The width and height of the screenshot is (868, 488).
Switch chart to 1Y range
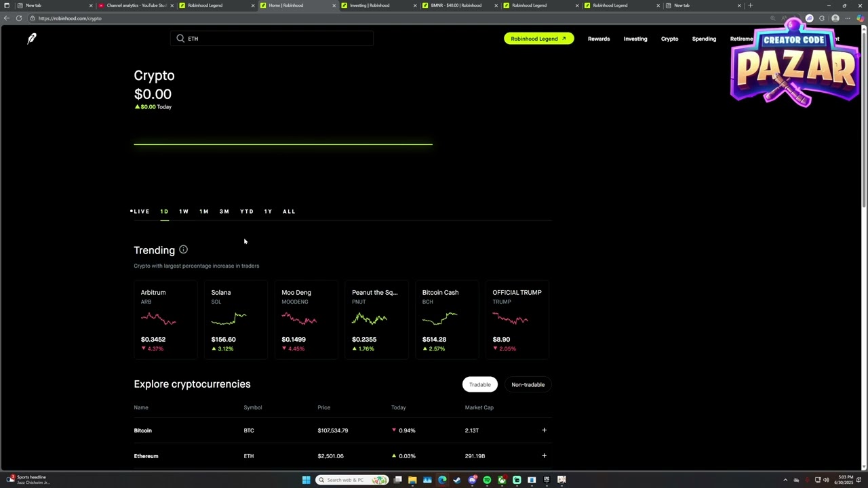[268, 211]
